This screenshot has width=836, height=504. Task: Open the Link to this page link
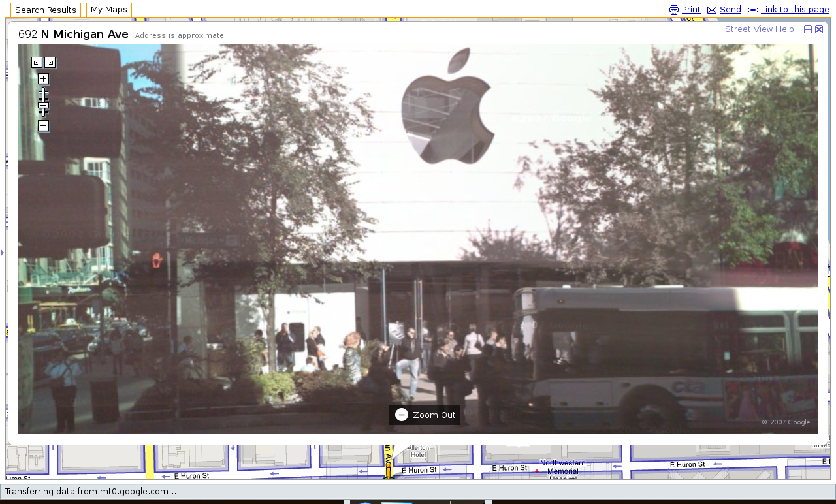795,10
